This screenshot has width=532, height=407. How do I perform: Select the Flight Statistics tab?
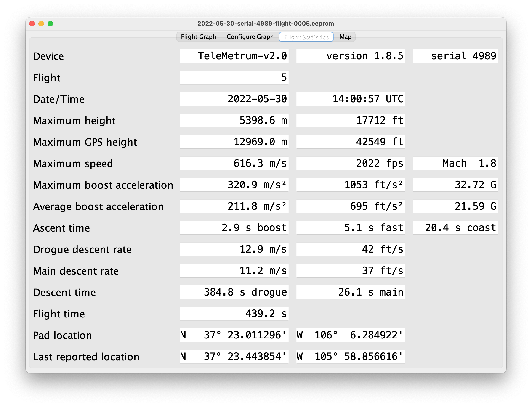(306, 37)
